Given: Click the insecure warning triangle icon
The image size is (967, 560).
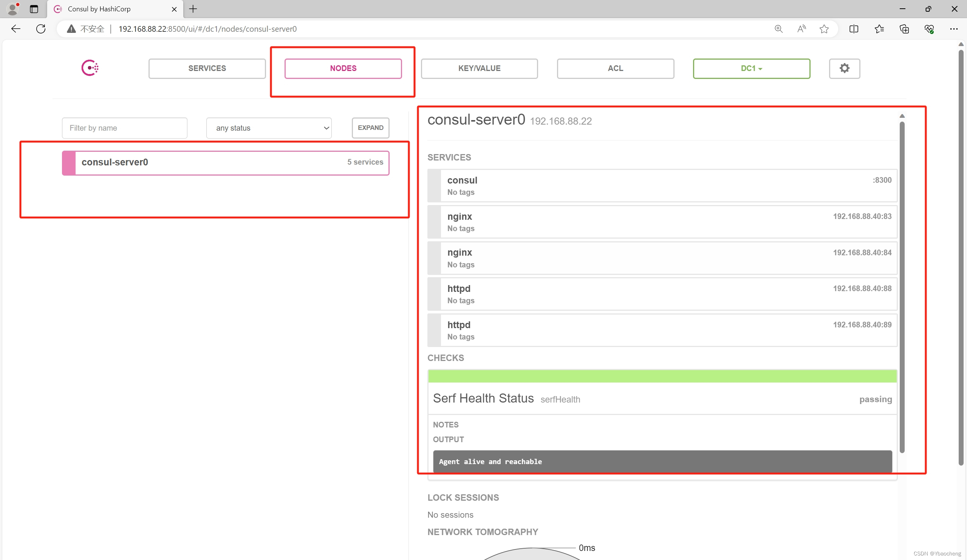Looking at the screenshot, I should point(71,29).
